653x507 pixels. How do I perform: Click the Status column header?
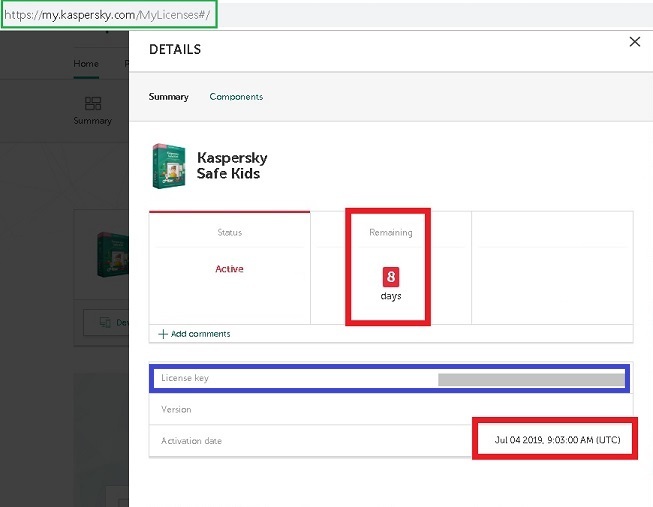click(x=229, y=232)
